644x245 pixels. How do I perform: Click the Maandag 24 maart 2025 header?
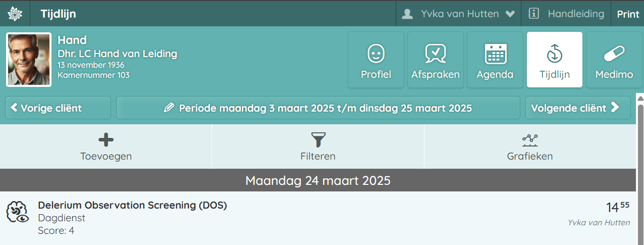coord(318,180)
